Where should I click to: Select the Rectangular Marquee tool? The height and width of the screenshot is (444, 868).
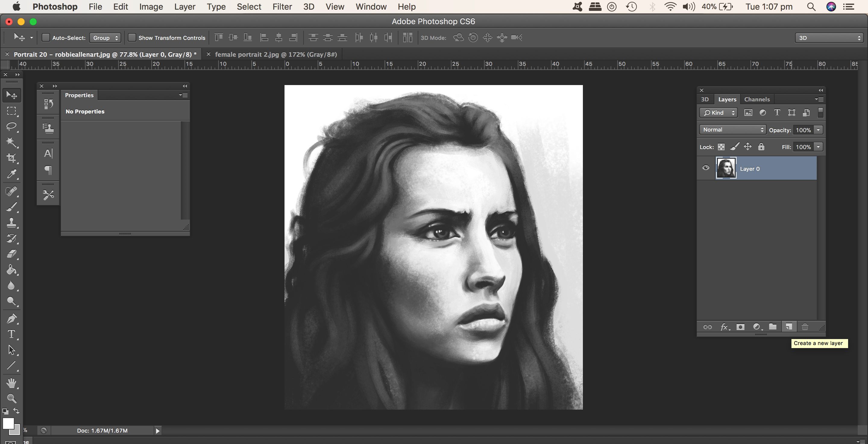point(11,111)
